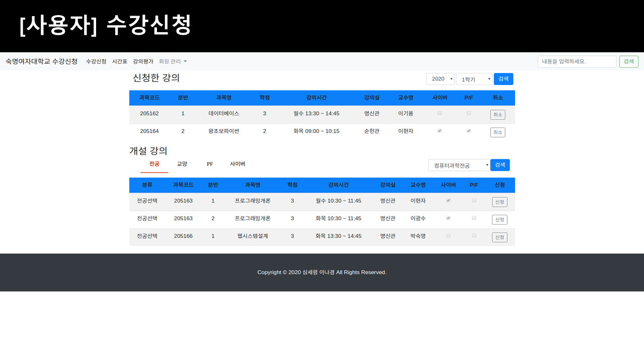Toggle the 사이버 checkbox for 왕초보파이썬

[439, 131]
